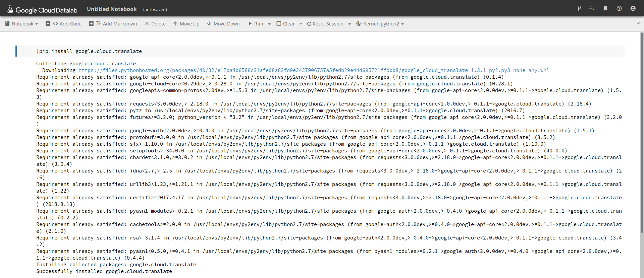Screen dimensions: 644x278
Task: Expand the Reset Session dropdown arrow
Action: 350,24
